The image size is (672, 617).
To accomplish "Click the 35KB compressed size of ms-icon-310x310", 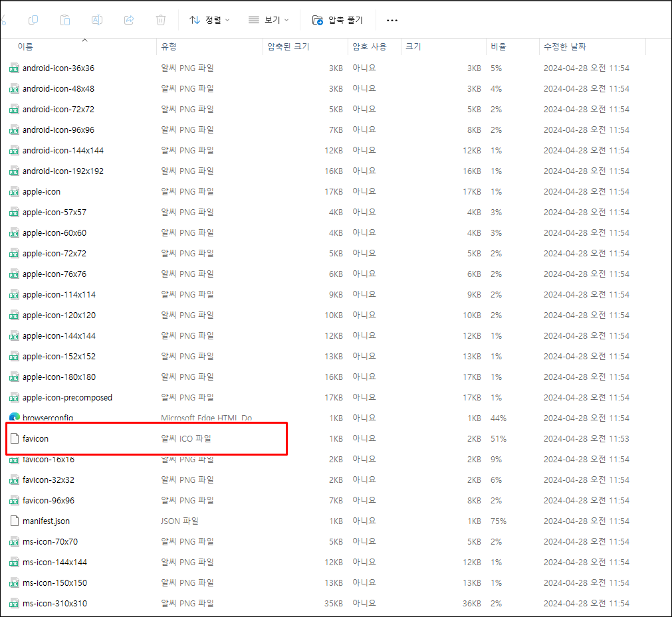I will tap(334, 603).
